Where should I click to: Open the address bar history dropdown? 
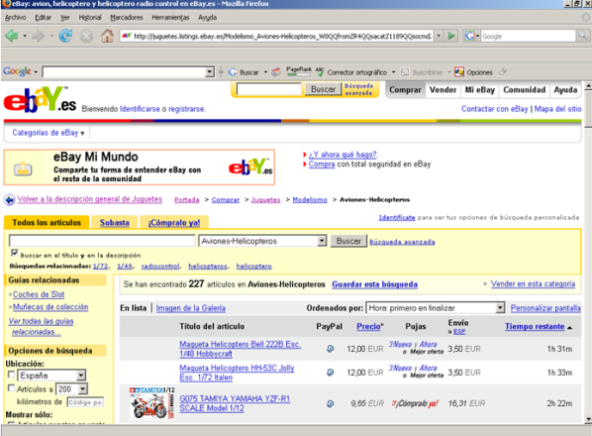tap(438, 36)
